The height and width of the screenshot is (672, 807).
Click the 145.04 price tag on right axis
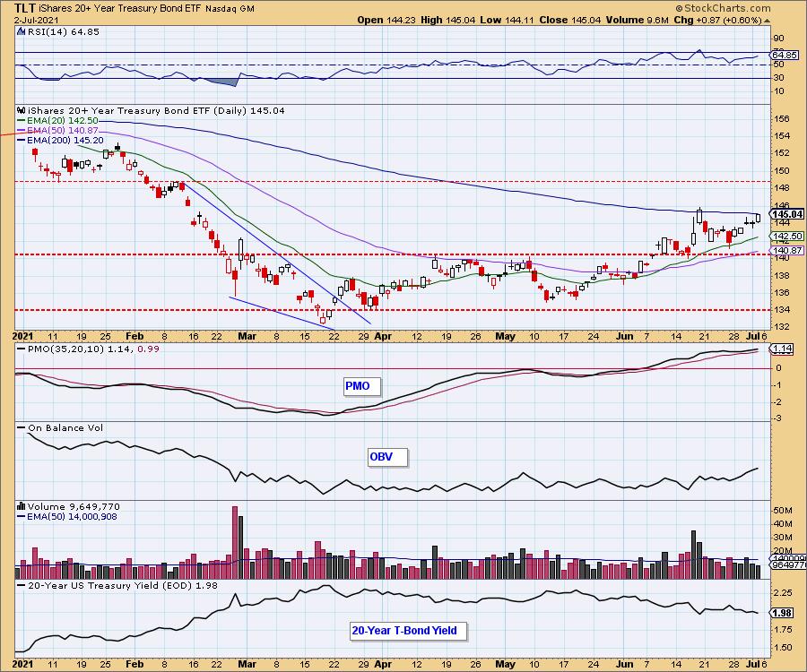[x=787, y=214]
